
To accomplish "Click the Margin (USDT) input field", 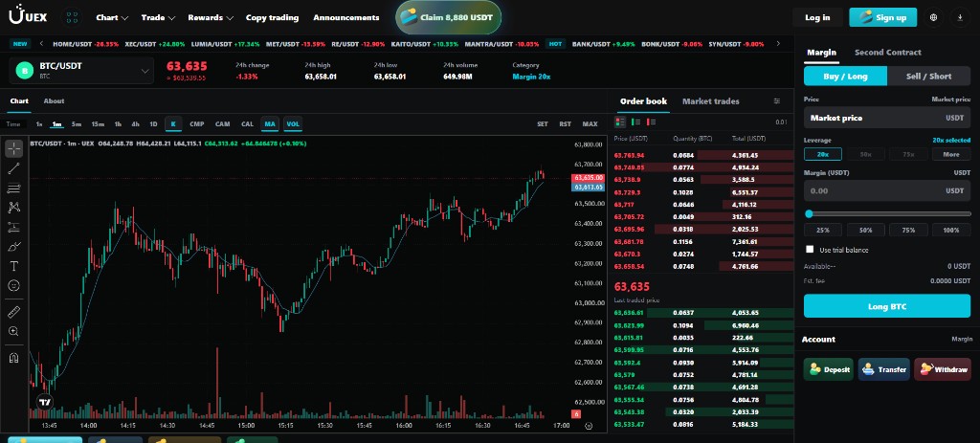I will [887, 190].
